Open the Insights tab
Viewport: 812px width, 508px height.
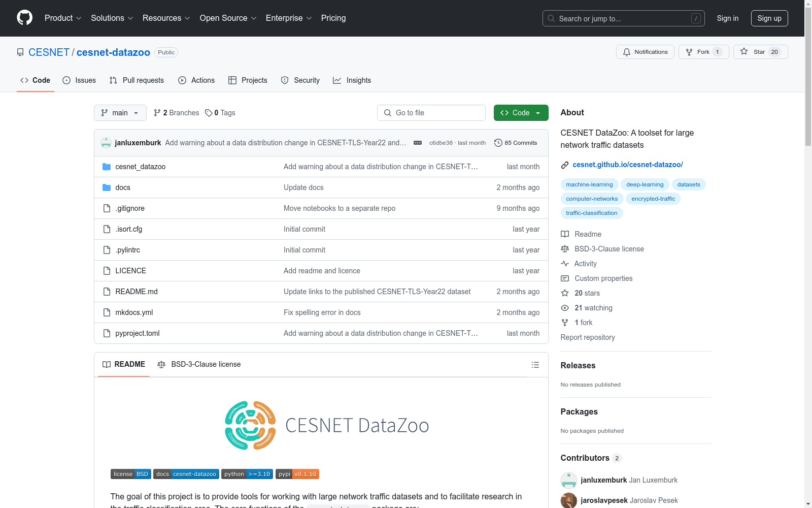coord(352,80)
